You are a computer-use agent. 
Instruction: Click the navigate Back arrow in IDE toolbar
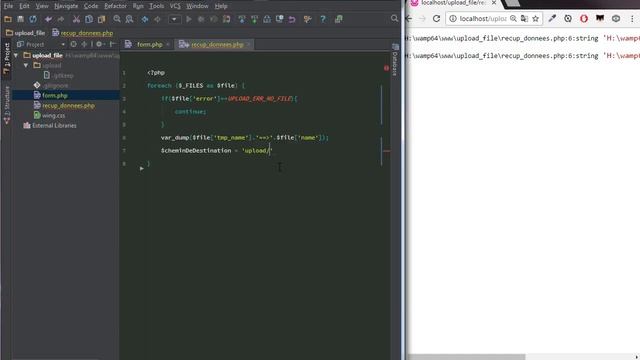145,19
